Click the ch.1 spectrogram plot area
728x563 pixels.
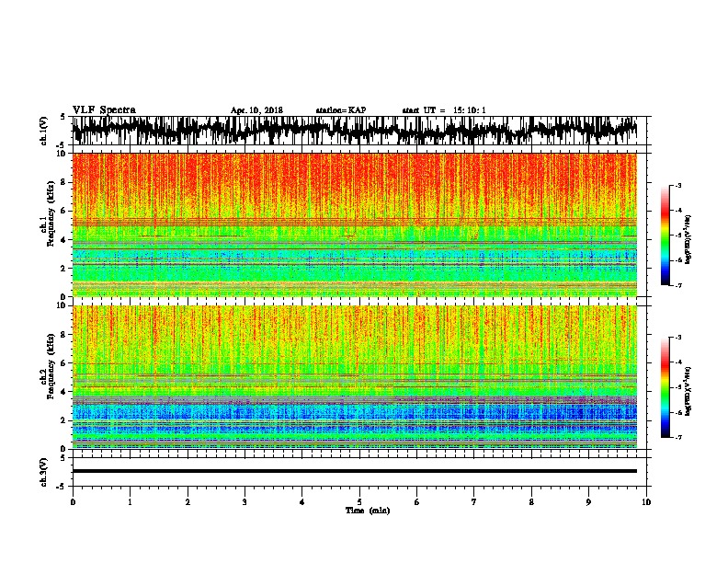(355, 224)
